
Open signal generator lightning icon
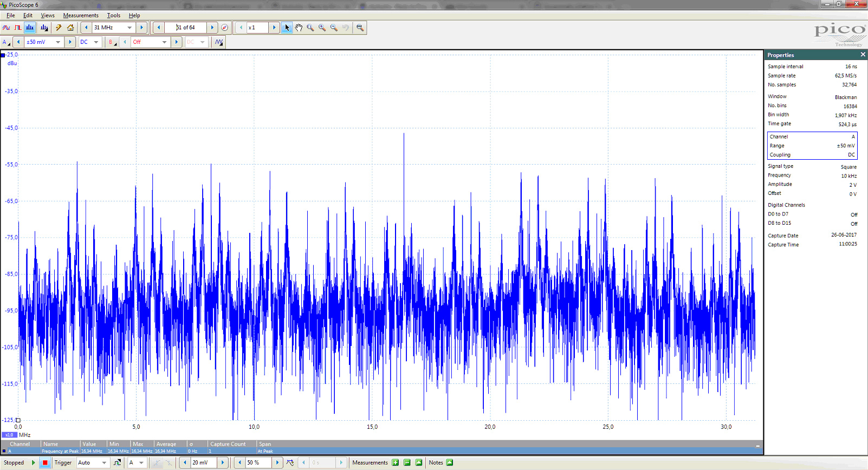tap(59, 28)
